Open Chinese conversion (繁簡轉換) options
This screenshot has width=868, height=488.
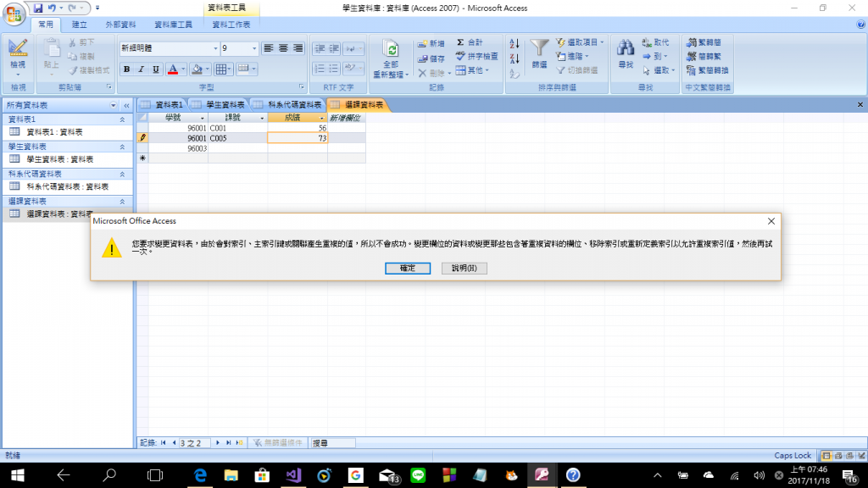[x=708, y=70]
